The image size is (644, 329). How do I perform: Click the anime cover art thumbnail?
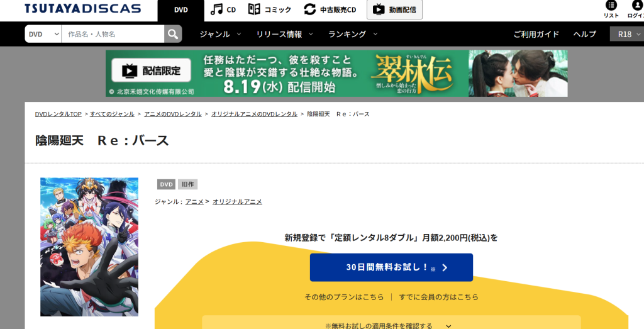tap(89, 247)
